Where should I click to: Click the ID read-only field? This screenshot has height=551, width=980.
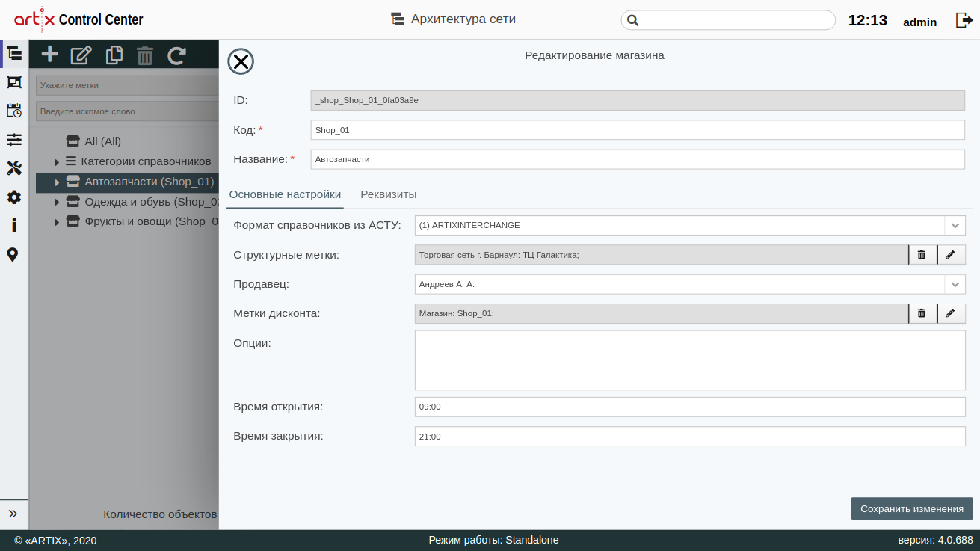638,100
